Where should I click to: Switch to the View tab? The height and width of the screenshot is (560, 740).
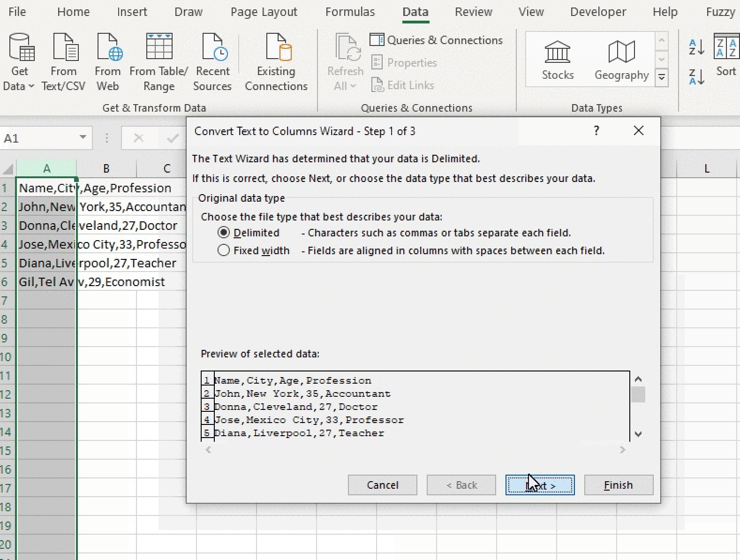click(531, 12)
